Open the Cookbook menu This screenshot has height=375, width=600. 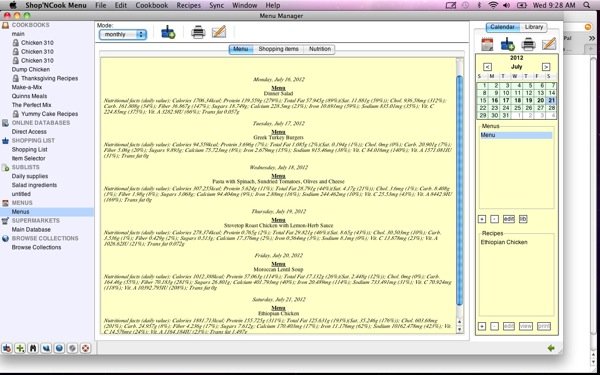coord(152,5)
